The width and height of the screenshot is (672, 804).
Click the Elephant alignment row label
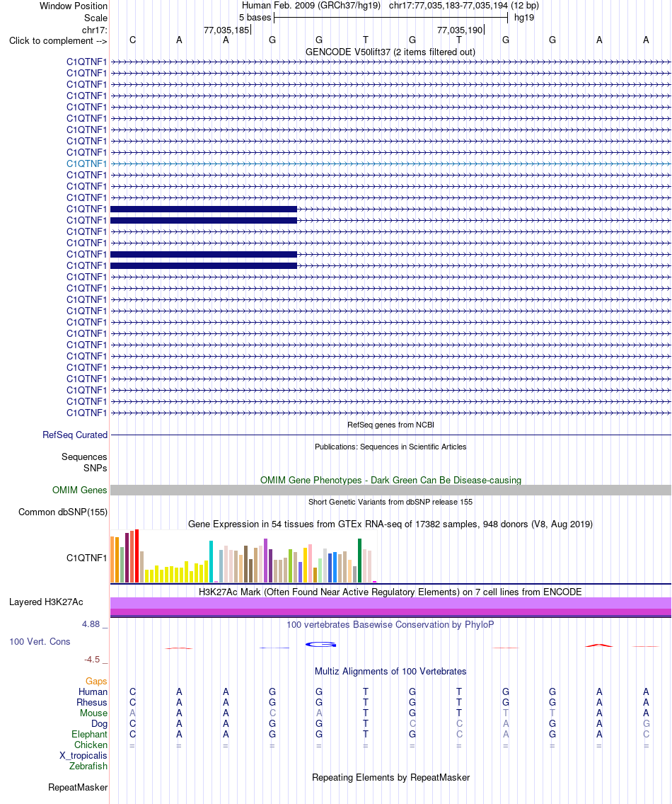click(90, 734)
